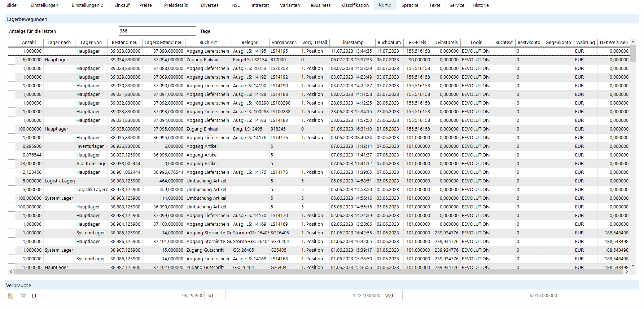
Task: Sort by the Timestamp column header
Action: pos(352,43)
